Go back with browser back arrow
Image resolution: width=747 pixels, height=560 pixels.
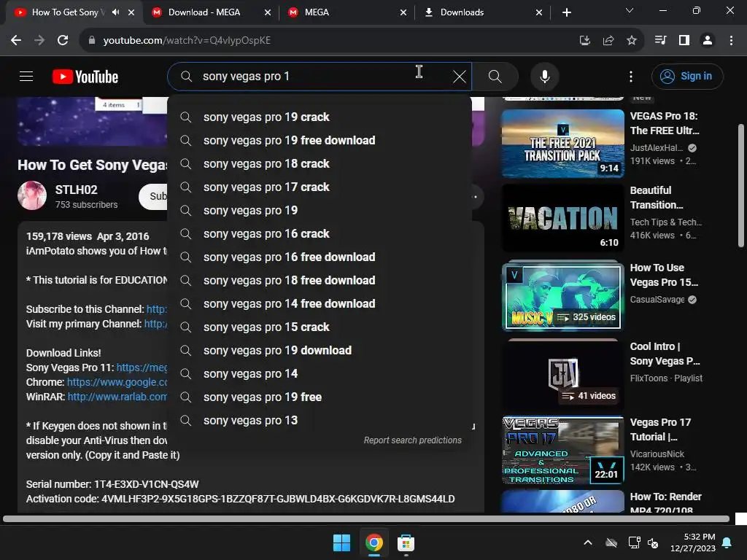point(16,41)
